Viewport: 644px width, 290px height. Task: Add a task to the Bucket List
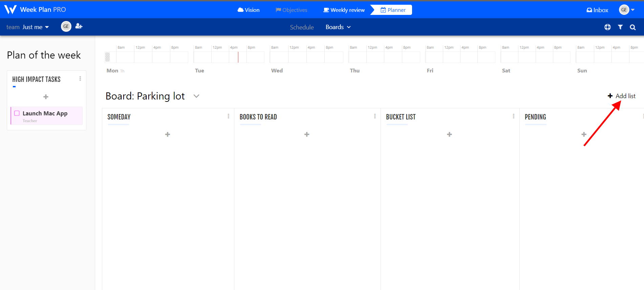tap(449, 134)
